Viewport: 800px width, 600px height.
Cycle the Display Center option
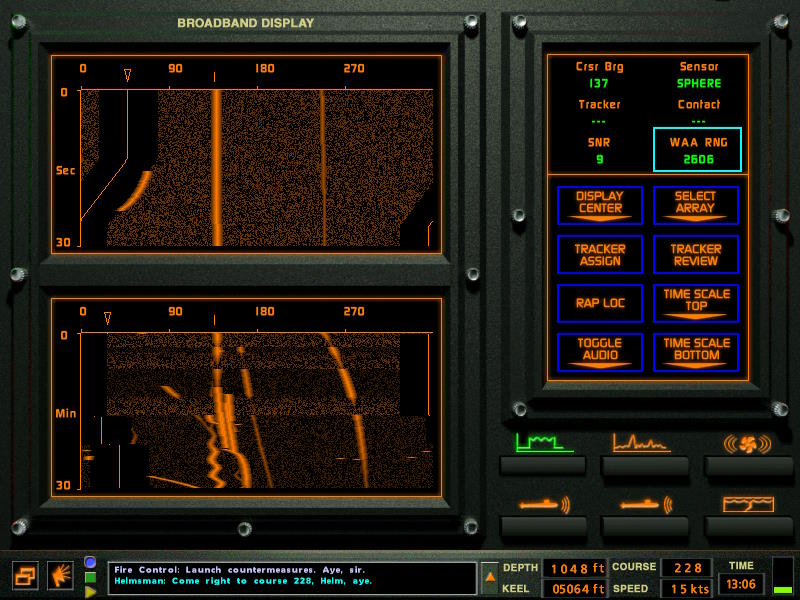599,204
